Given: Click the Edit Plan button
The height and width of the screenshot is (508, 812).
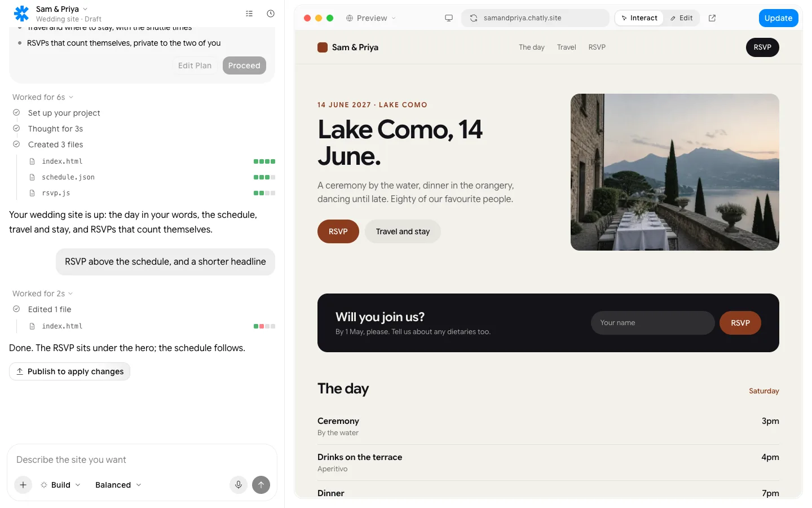Looking at the screenshot, I should tap(195, 65).
